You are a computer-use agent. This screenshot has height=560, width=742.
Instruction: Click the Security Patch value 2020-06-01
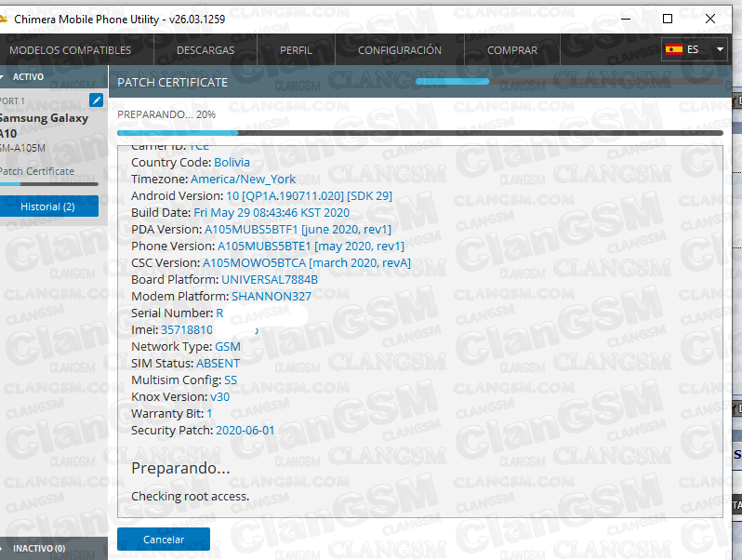coord(245,431)
